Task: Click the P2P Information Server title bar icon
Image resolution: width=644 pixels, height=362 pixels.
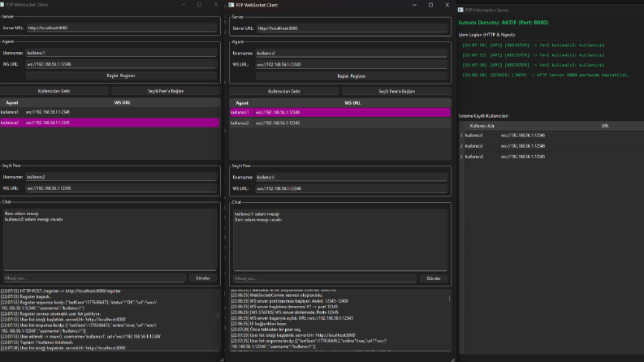Action: point(460,10)
